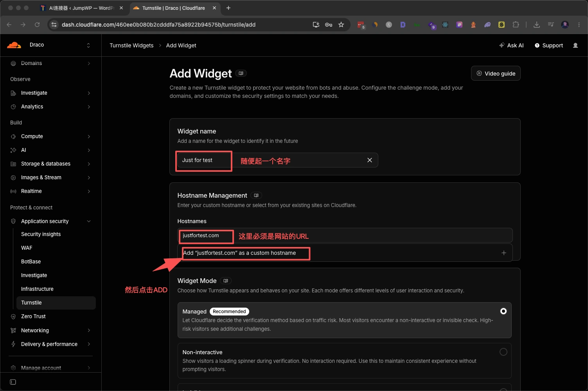This screenshot has height=391, width=588.
Task: Click the Zero Trust shield icon
Action: tap(13, 317)
